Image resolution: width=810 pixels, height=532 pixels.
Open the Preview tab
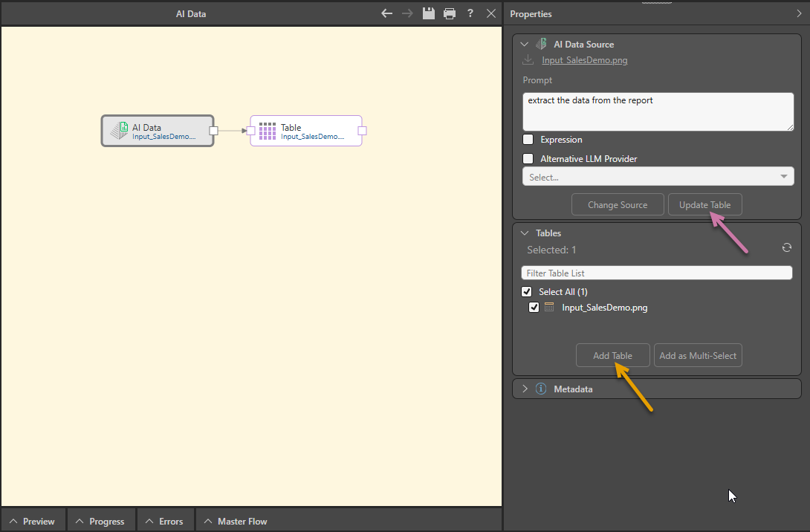pos(33,521)
